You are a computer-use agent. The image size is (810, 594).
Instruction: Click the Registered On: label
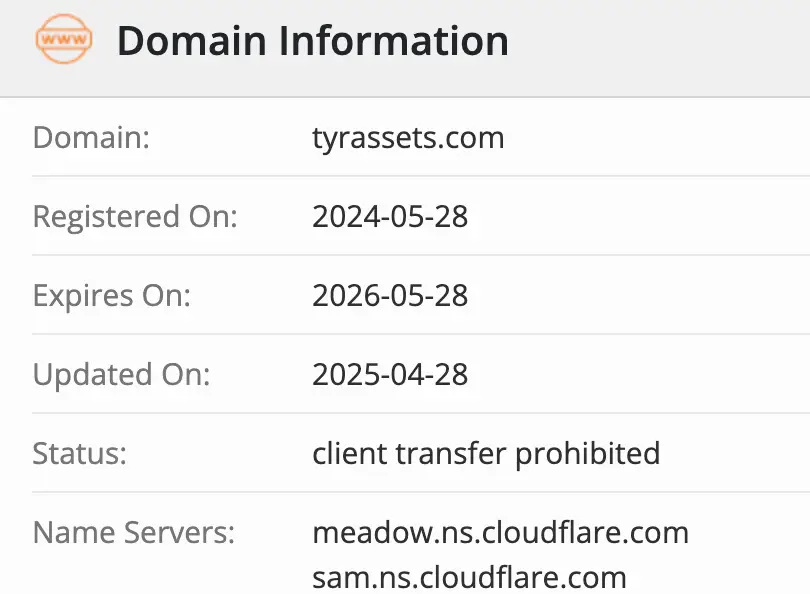click(x=135, y=216)
